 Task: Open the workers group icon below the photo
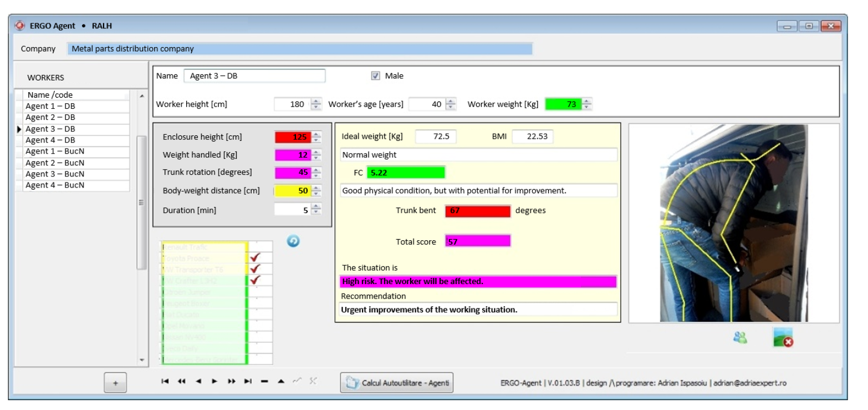click(x=740, y=337)
